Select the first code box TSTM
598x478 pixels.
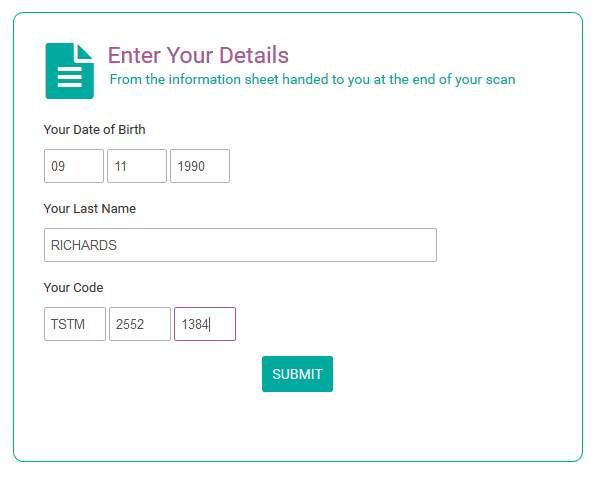(x=75, y=324)
